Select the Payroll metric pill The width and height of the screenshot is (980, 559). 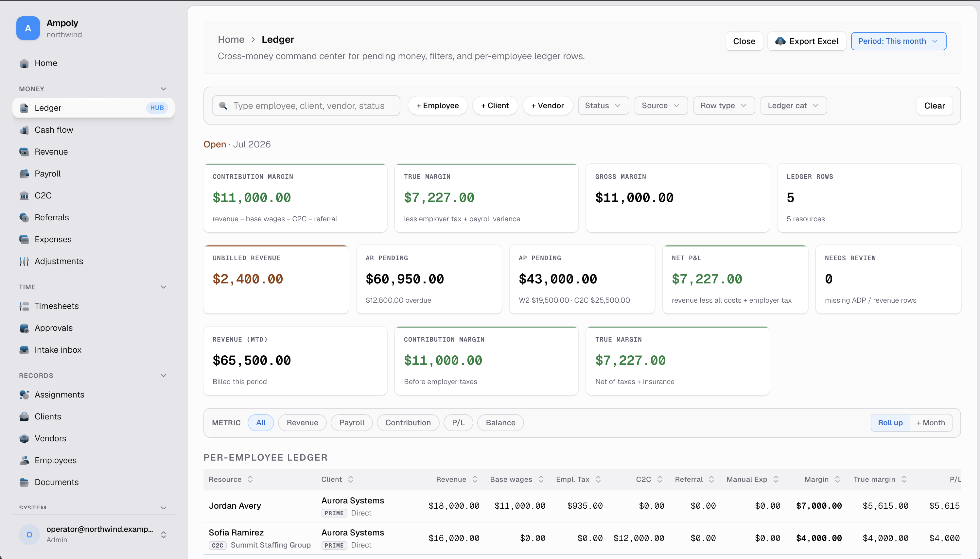pos(352,423)
